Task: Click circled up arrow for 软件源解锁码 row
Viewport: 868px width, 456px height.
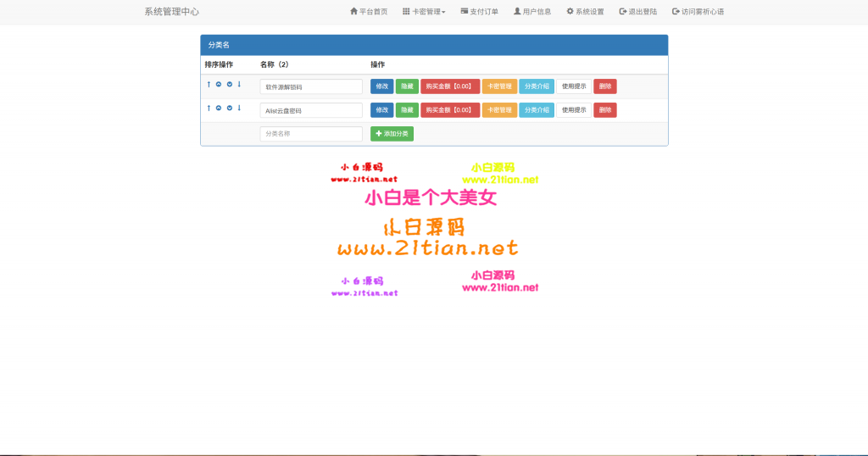Action: click(x=219, y=85)
